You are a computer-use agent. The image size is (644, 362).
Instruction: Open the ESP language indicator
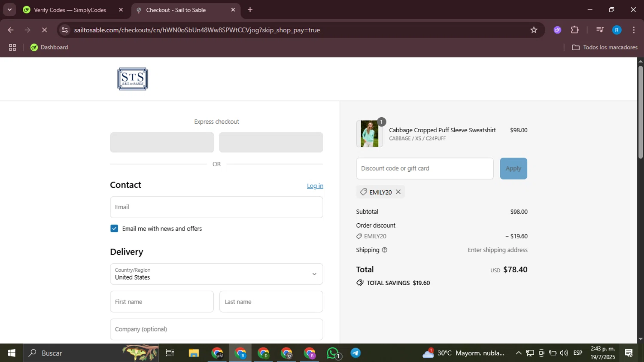coord(578,353)
